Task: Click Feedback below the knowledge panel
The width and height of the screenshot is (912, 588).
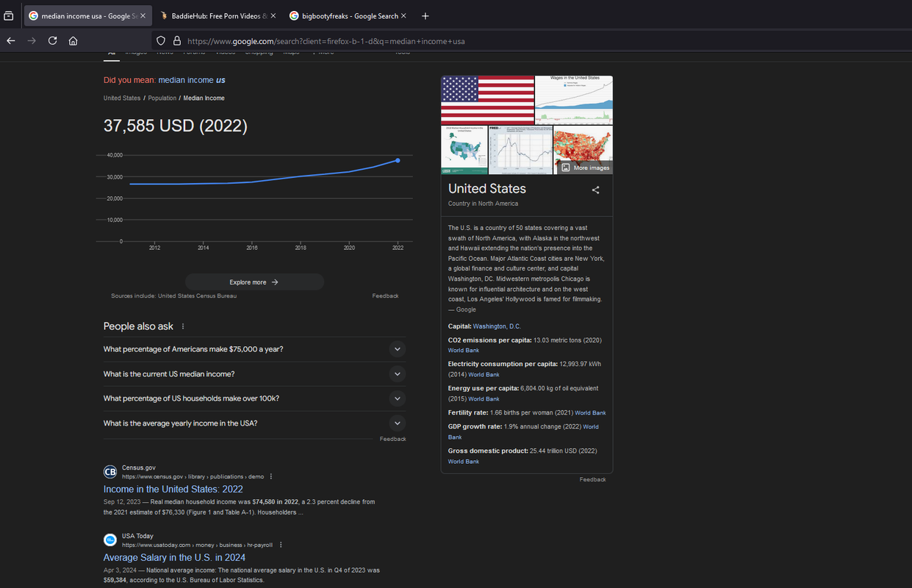Action: [x=592, y=479]
